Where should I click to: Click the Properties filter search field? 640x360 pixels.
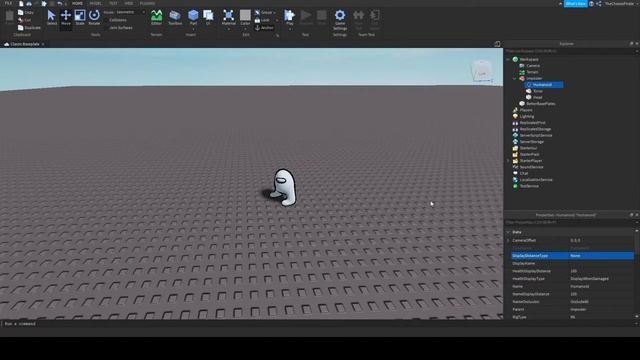570,222
